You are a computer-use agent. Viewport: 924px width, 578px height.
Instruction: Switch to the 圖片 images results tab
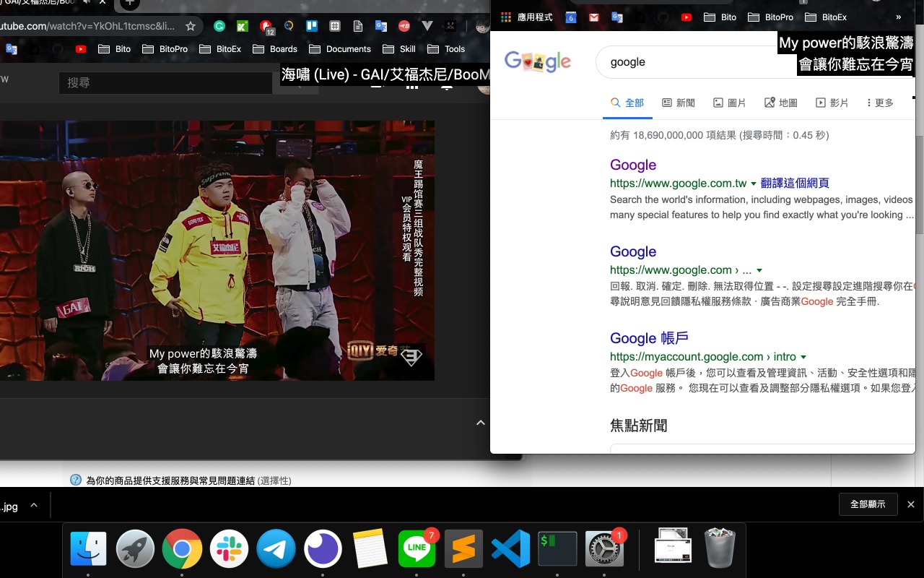tap(730, 103)
